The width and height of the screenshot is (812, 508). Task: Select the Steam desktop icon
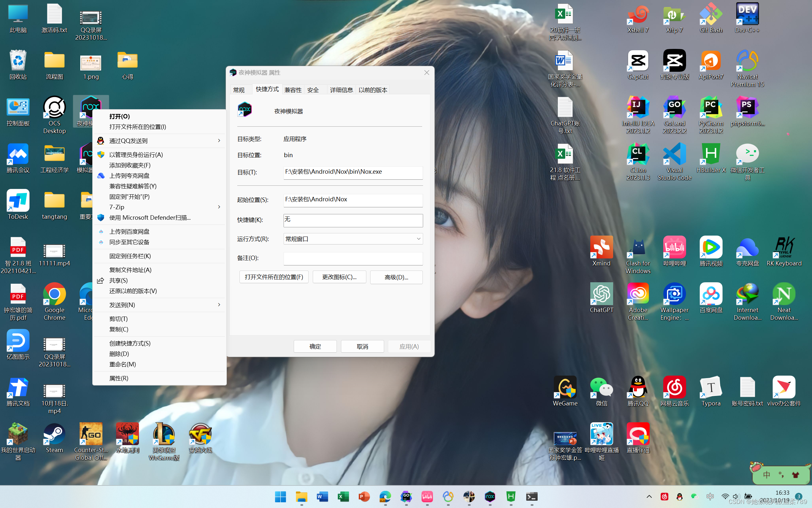(x=54, y=438)
